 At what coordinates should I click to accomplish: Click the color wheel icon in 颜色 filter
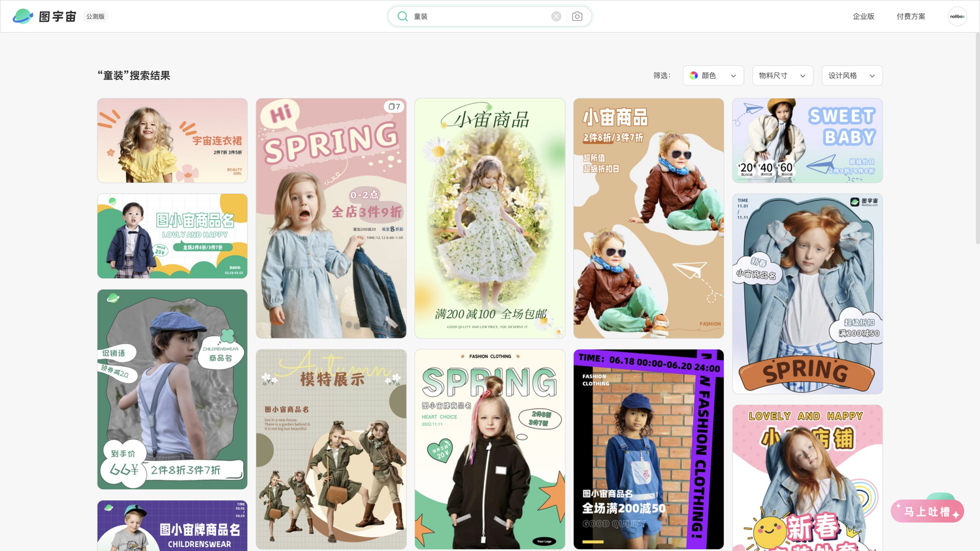[x=694, y=76]
